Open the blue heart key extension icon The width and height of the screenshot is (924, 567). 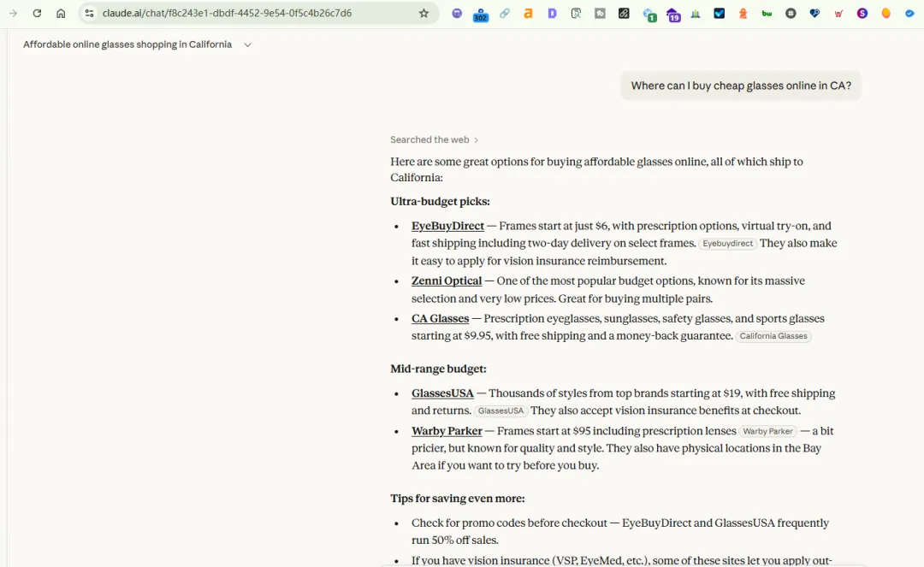[814, 13]
